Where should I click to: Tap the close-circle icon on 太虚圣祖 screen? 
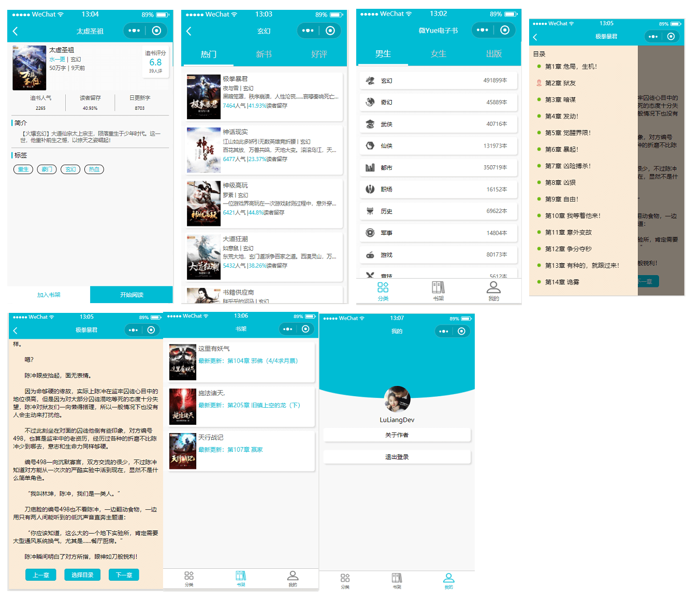pyautogui.click(x=157, y=31)
